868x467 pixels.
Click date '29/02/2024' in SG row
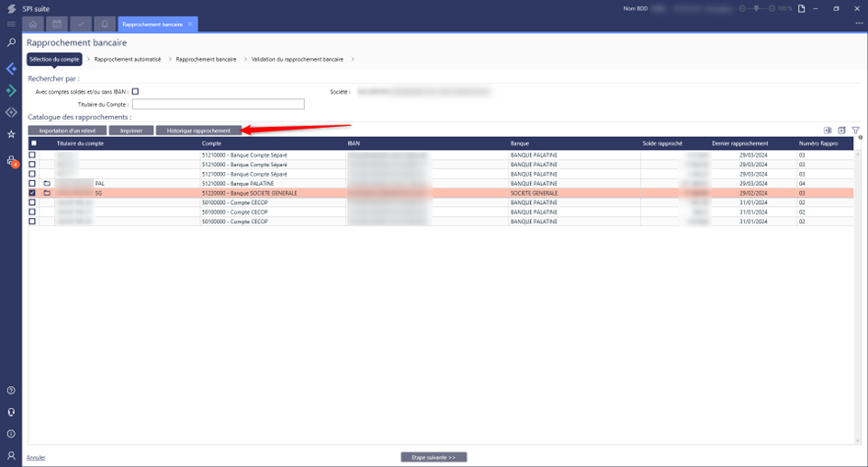click(753, 193)
